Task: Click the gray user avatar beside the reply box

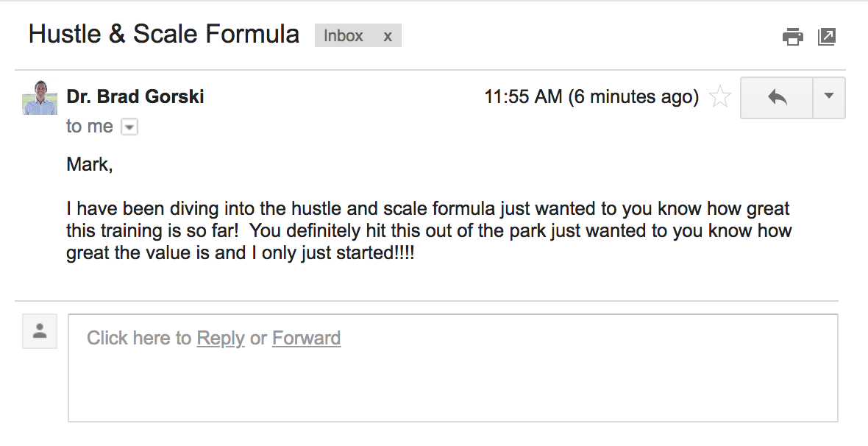Action: tap(40, 331)
